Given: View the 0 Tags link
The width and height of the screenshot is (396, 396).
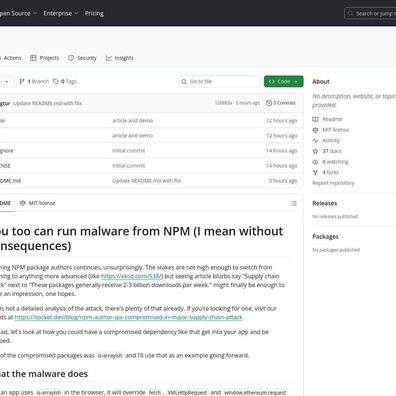Looking at the screenshot, I should pos(65,81).
